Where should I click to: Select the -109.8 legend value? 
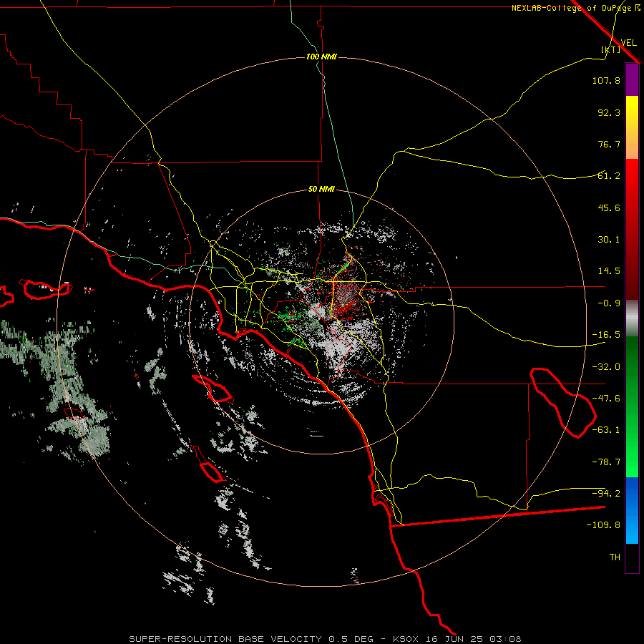coord(603,525)
